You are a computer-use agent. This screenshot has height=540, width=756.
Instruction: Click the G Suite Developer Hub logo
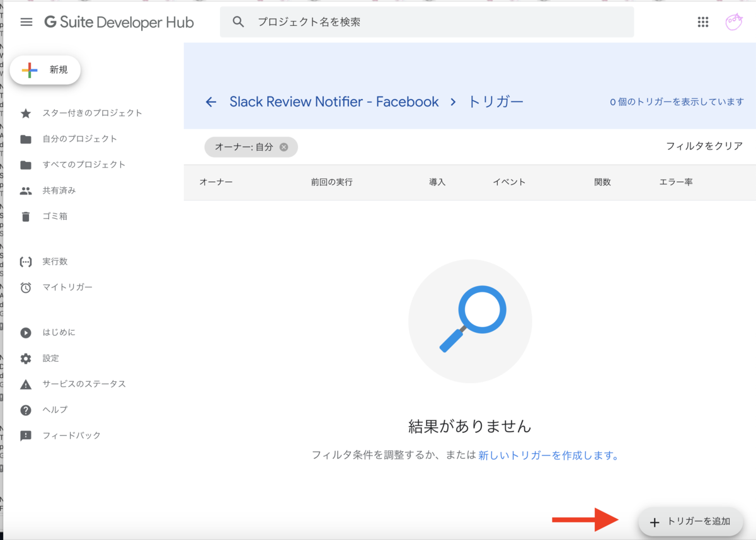119,23
